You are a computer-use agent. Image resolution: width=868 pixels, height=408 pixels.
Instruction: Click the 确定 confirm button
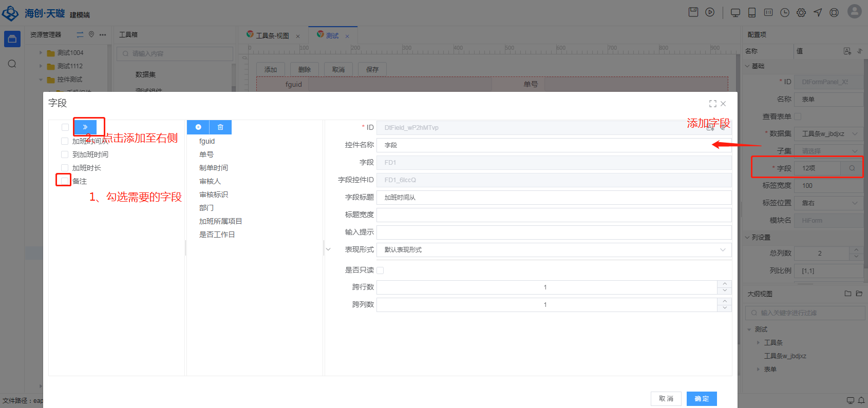click(x=702, y=399)
